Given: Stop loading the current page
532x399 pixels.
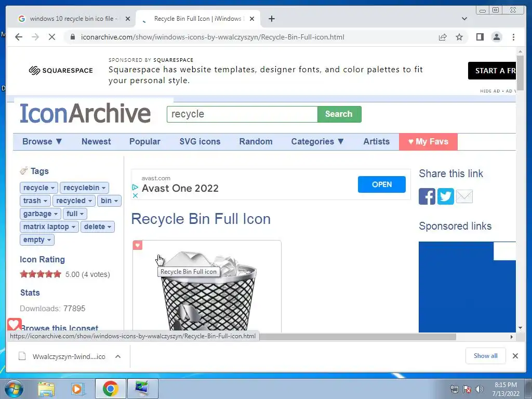Looking at the screenshot, I should click(51, 37).
